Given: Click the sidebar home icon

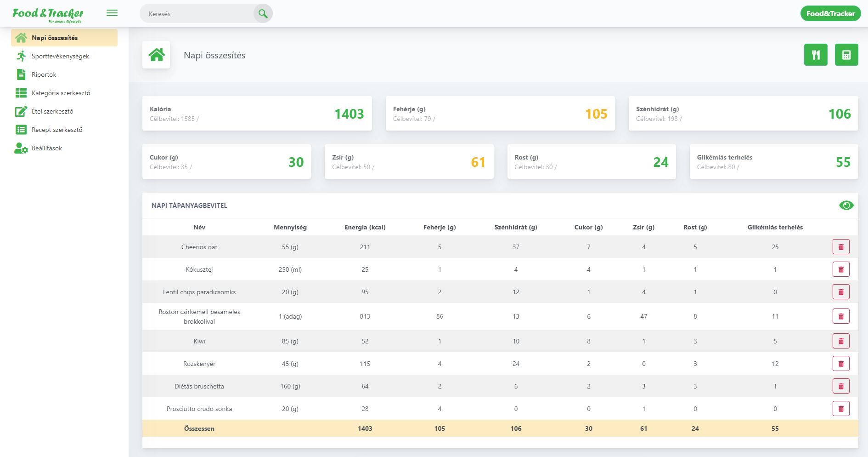Looking at the screenshot, I should (x=21, y=38).
